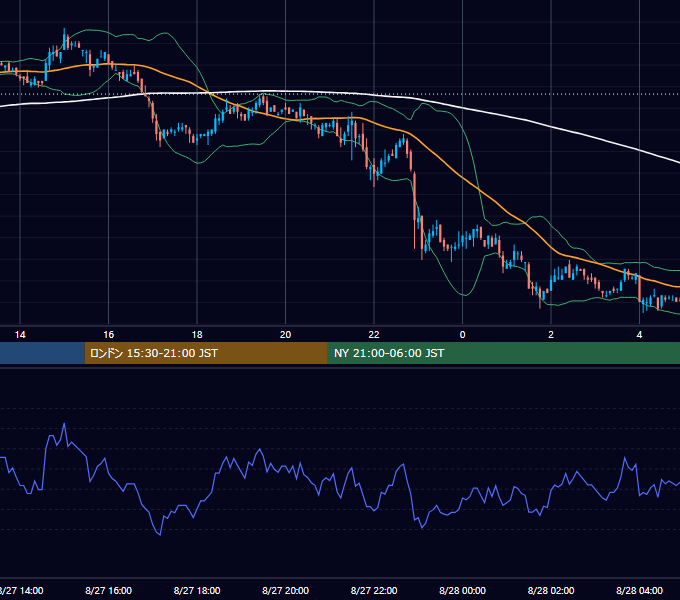The width and height of the screenshot is (680, 600).
Task: Click the 8/27 22:00 date label
Action: pos(374,590)
